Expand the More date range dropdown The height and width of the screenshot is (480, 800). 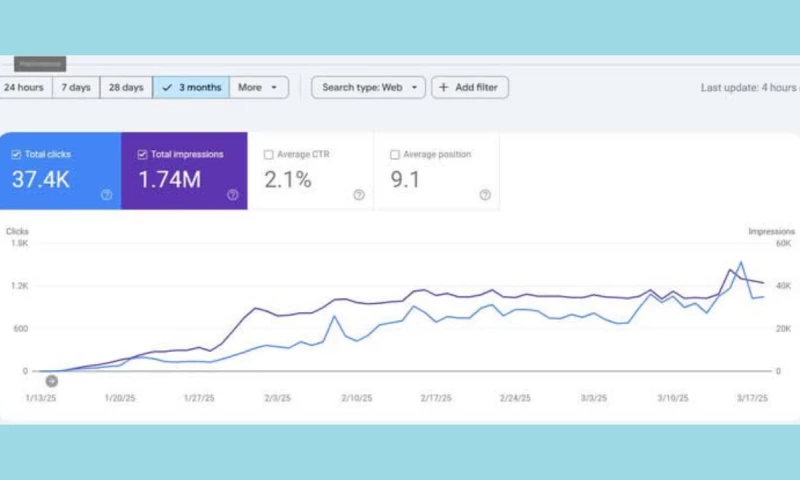click(x=259, y=88)
